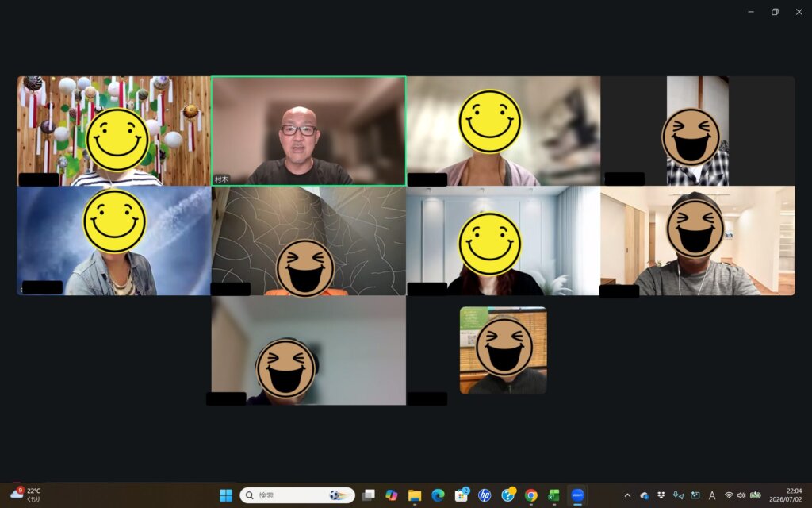Open the volume speaker control
The width and height of the screenshot is (812, 508).
tap(741, 495)
